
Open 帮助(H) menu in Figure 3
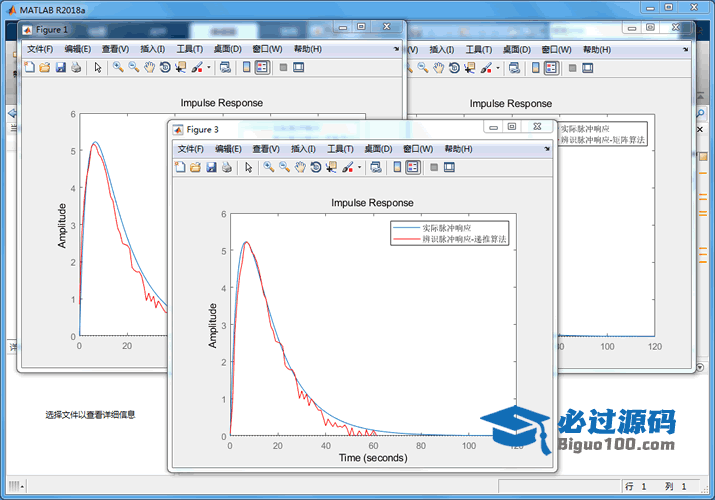[459, 149]
